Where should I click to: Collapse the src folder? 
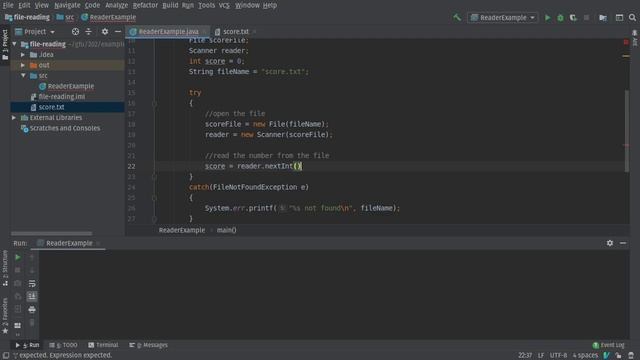click(x=23, y=76)
